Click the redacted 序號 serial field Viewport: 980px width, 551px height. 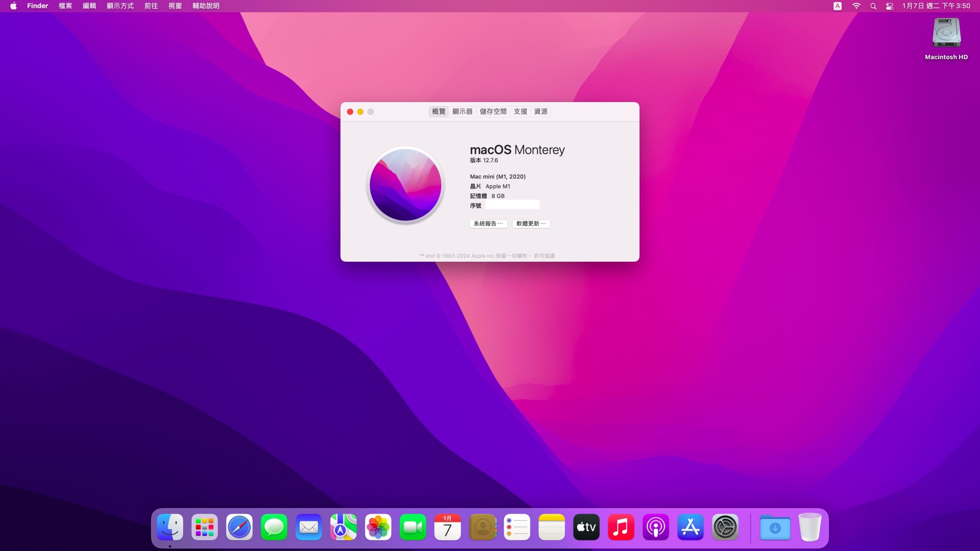coord(512,205)
